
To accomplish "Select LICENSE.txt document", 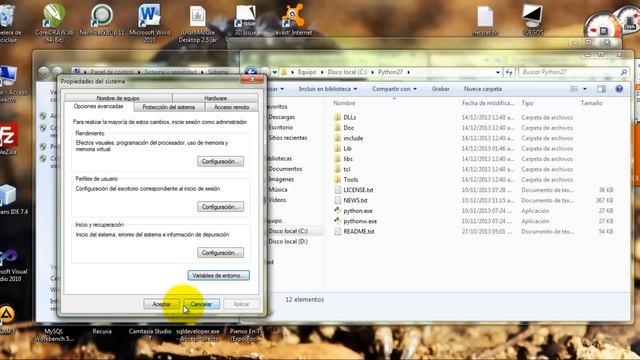I will (358, 190).
